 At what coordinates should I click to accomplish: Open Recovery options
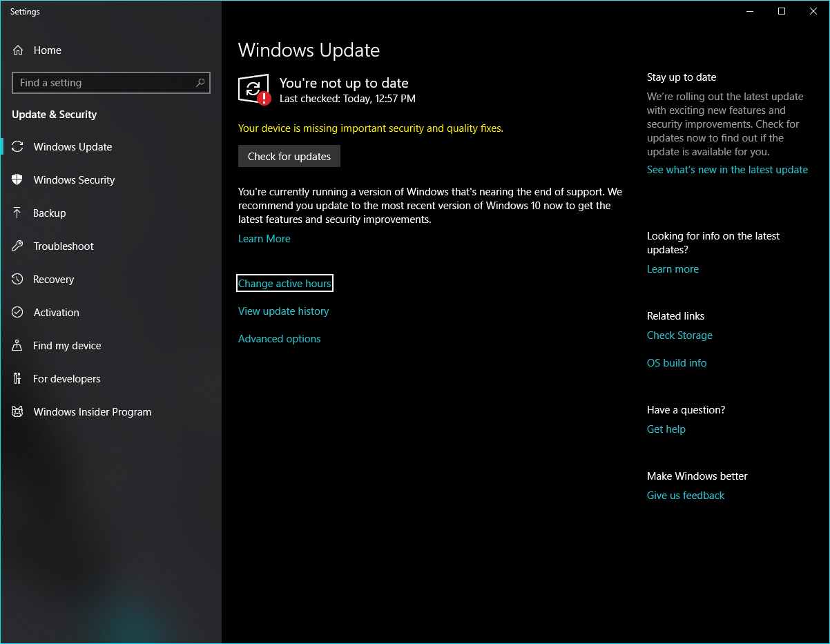[110, 280]
